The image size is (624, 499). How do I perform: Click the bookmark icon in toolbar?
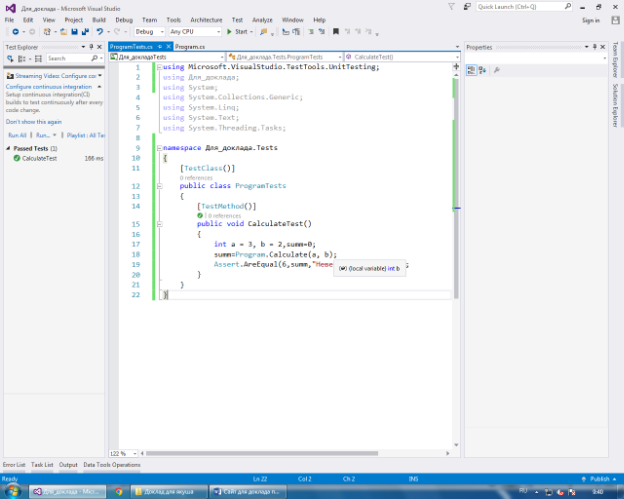[336, 32]
